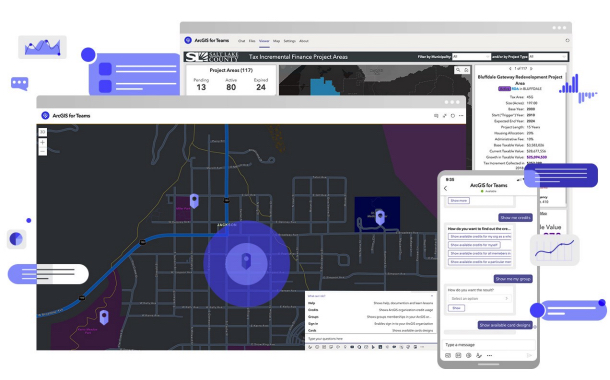Tap the 'Show more' button on phone

[459, 201]
